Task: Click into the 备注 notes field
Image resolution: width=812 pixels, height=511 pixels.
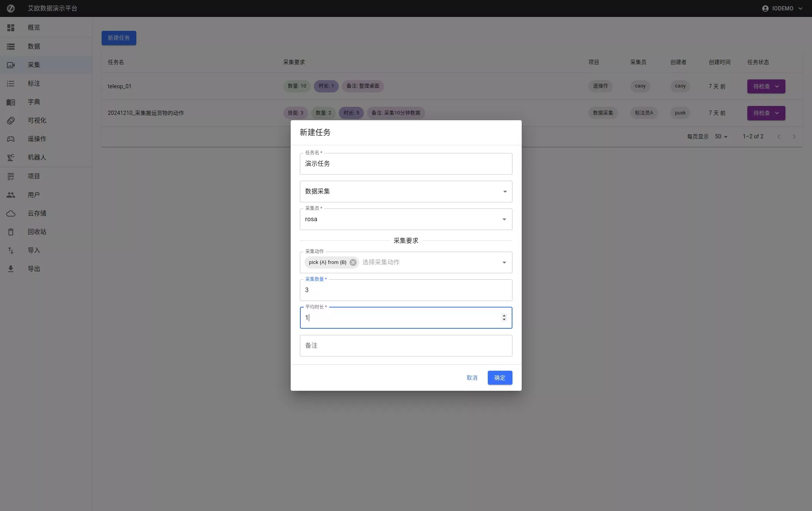Action: tap(406, 346)
